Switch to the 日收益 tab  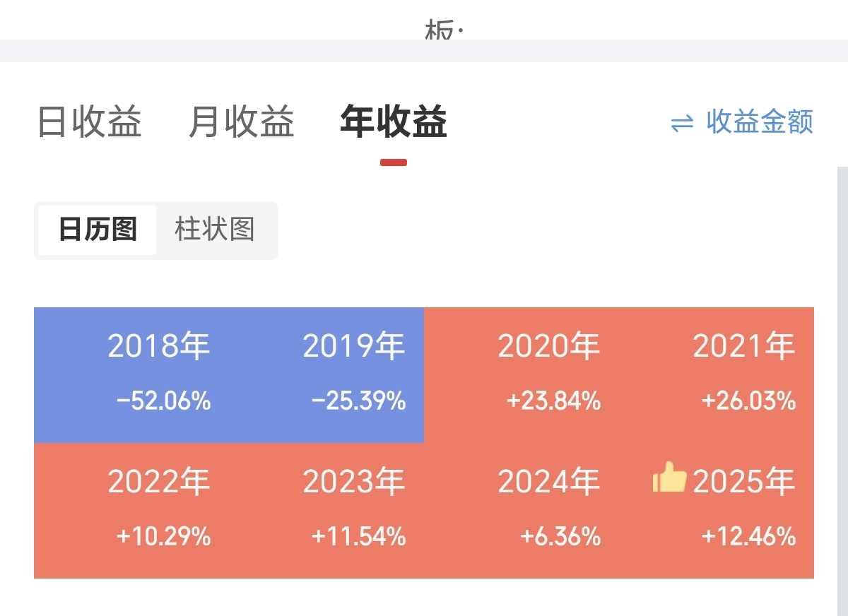(x=89, y=122)
